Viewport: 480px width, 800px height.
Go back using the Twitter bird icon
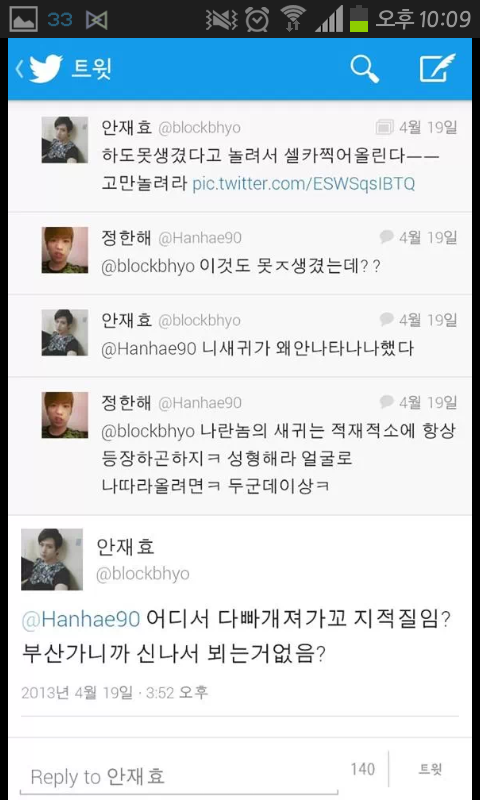click(x=46, y=68)
